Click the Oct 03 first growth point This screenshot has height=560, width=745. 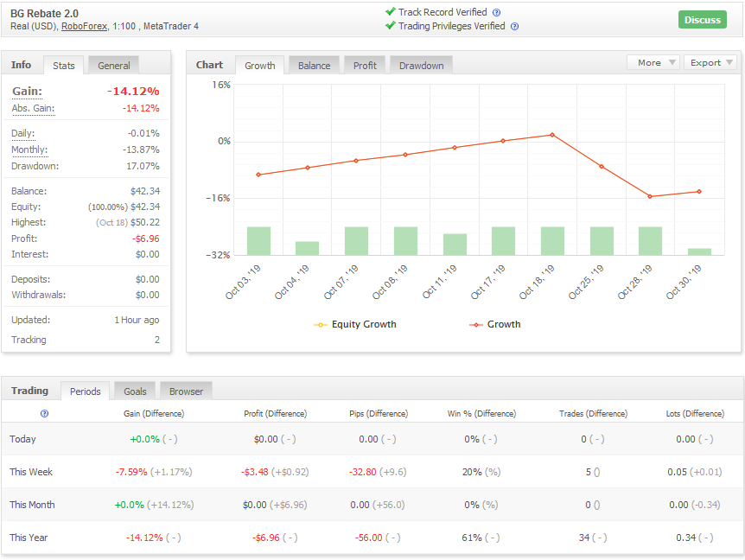258,175
